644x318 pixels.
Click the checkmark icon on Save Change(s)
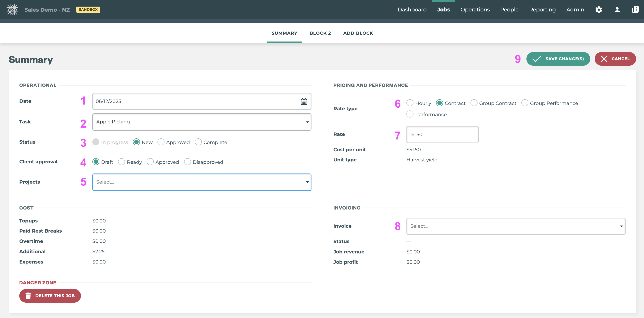pyautogui.click(x=537, y=59)
